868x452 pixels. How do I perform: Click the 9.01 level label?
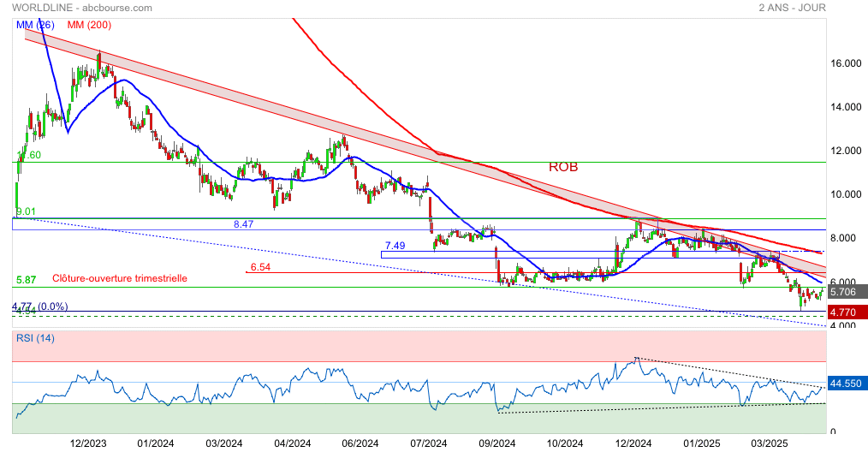[x=26, y=211]
